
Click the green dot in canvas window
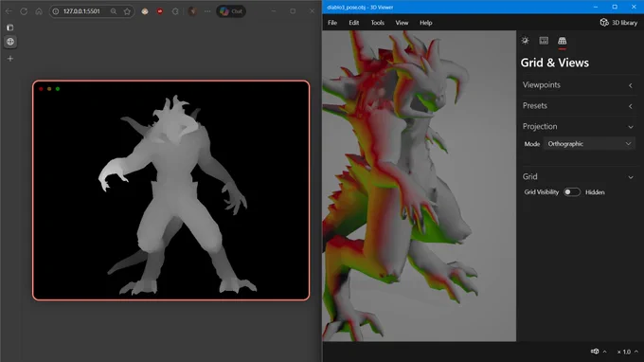[x=58, y=89]
